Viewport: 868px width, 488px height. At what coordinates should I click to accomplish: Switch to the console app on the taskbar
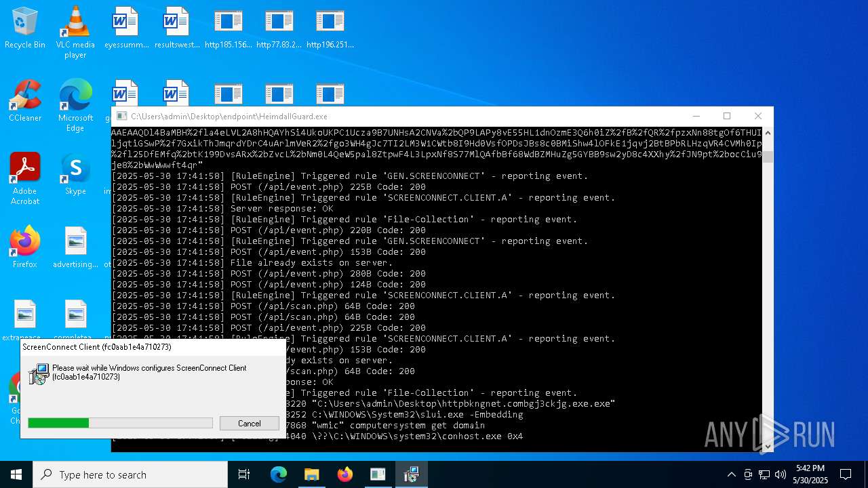(x=378, y=474)
